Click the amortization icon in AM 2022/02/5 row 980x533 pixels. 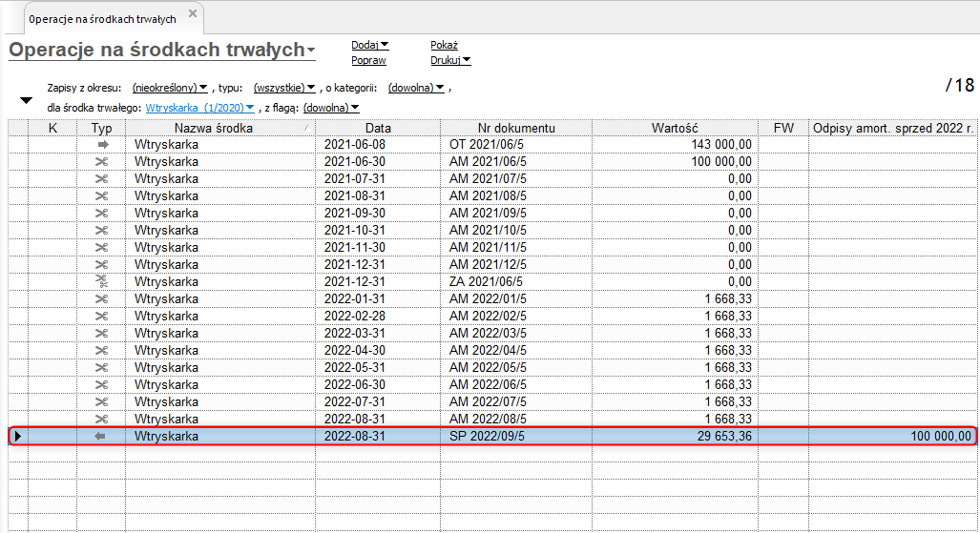tap(102, 317)
